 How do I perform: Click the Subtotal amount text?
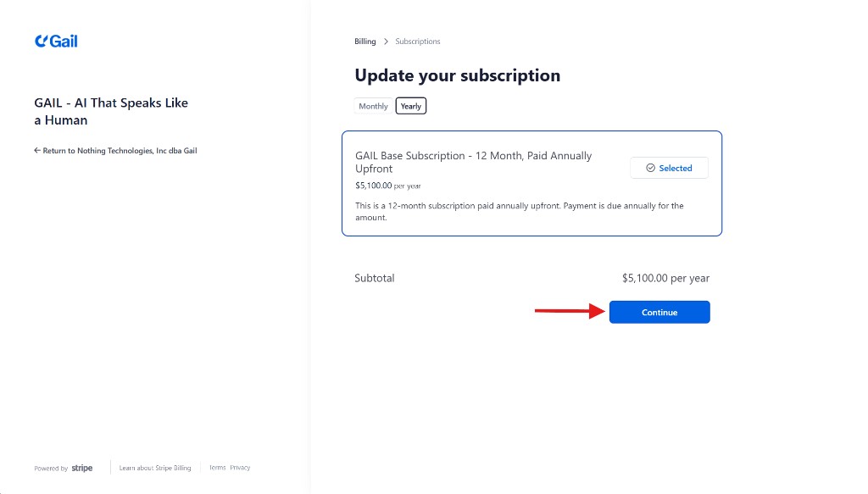pyautogui.click(x=666, y=278)
